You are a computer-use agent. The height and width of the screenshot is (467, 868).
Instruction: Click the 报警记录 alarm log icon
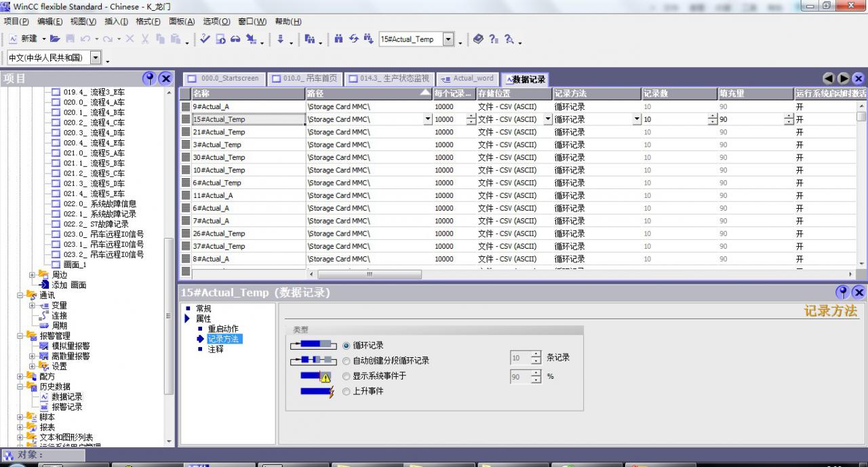click(x=45, y=407)
